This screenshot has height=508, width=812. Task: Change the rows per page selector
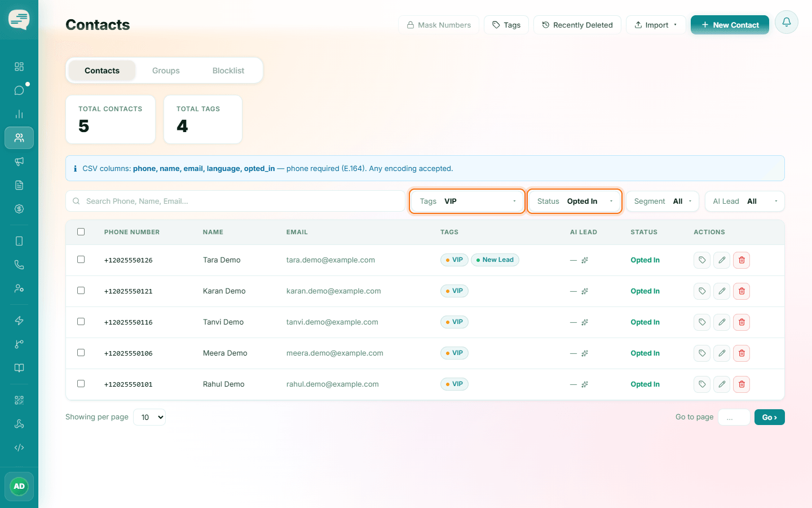(149, 417)
